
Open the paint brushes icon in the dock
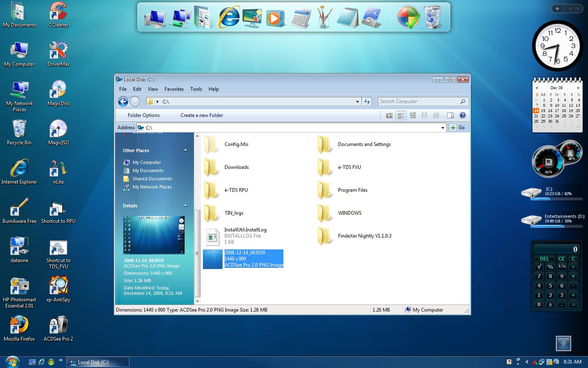(325, 17)
